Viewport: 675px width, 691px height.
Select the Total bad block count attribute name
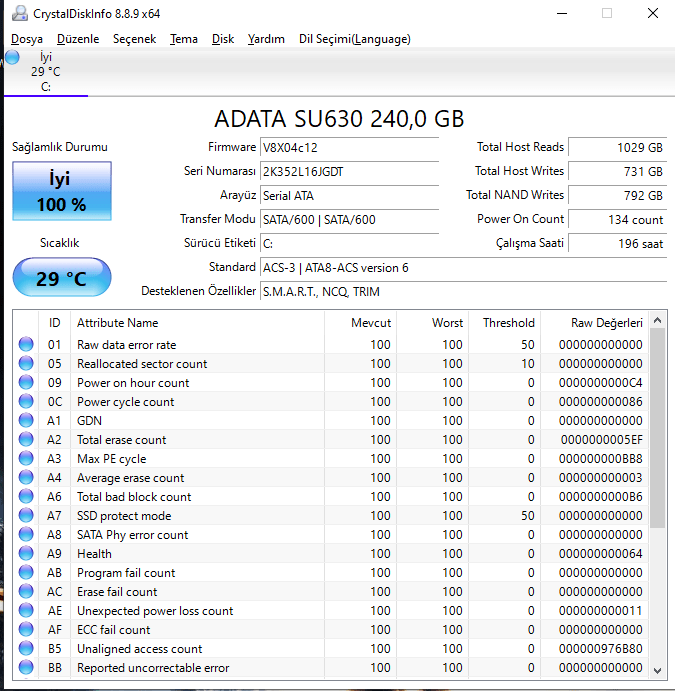click(x=134, y=497)
